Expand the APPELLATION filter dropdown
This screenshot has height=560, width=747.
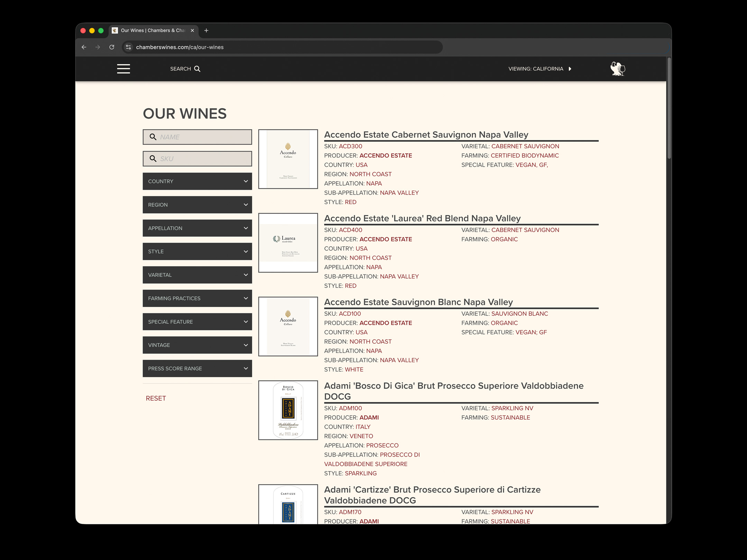coord(197,228)
